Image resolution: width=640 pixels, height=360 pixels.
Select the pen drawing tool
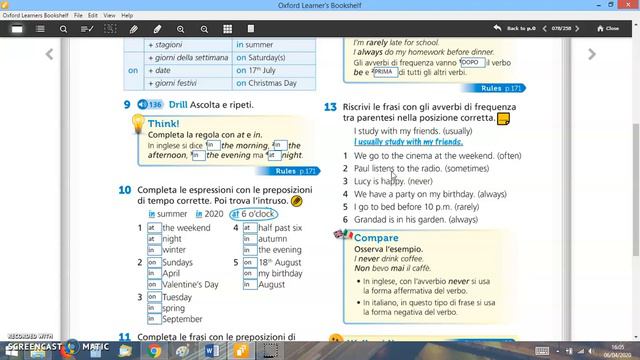pos(133,29)
